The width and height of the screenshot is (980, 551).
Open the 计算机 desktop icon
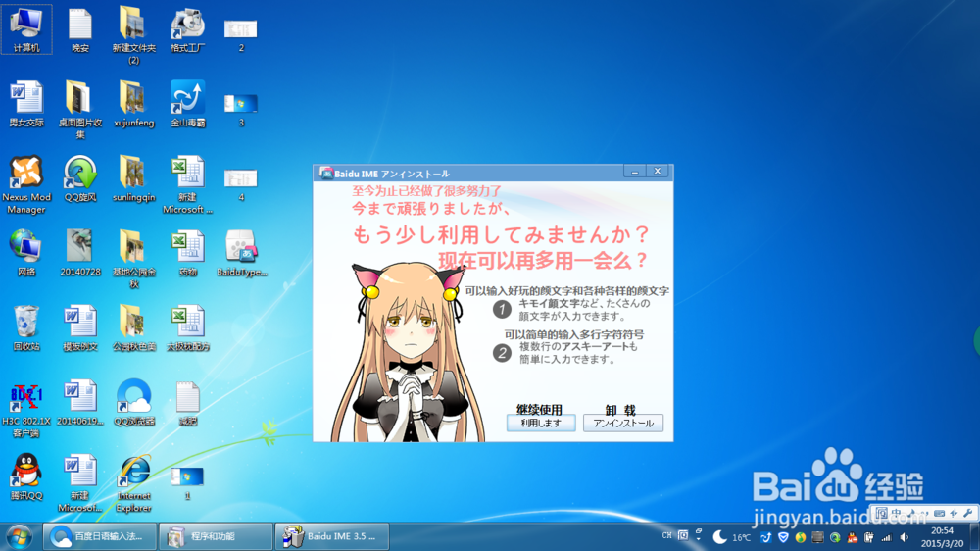coord(26,29)
